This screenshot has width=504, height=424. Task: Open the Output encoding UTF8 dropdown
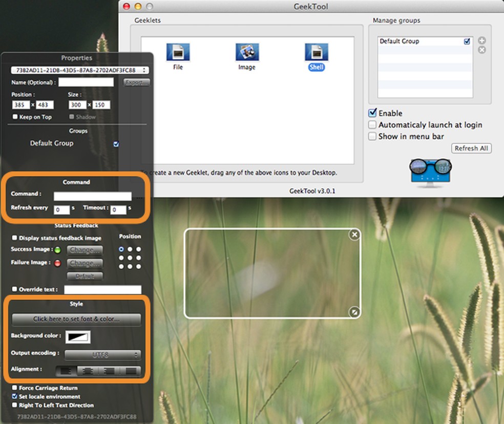(x=102, y=354)
